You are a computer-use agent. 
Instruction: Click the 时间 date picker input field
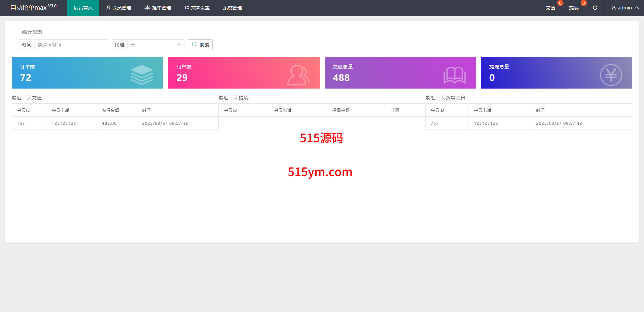pos(71,45)
